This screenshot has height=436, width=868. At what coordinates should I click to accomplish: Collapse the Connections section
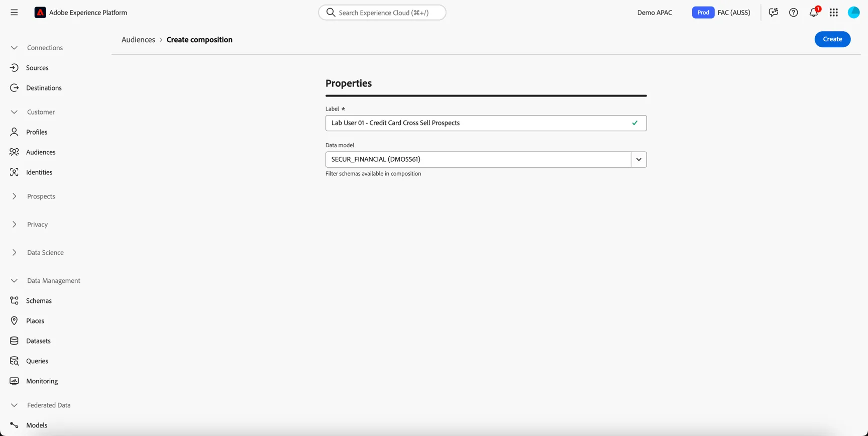(14, 48)
